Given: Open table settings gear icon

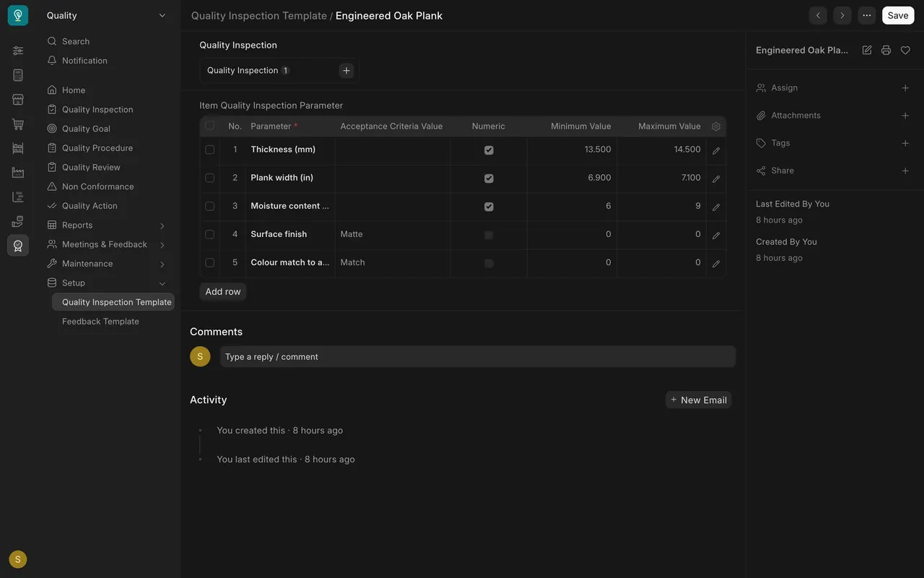Looking at the screenshot, I should click(716, 126).
